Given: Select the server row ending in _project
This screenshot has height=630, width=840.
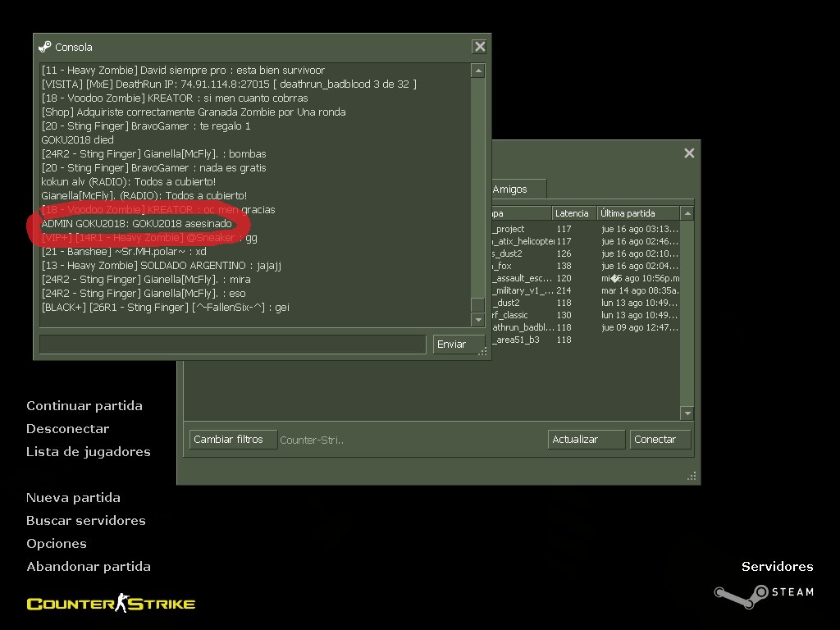Looking at the screenshot, I should point(586,229).
